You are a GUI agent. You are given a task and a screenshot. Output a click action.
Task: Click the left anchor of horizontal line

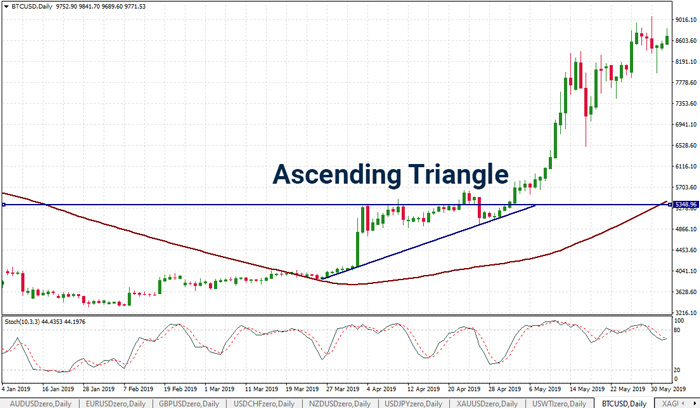[4, 205]
